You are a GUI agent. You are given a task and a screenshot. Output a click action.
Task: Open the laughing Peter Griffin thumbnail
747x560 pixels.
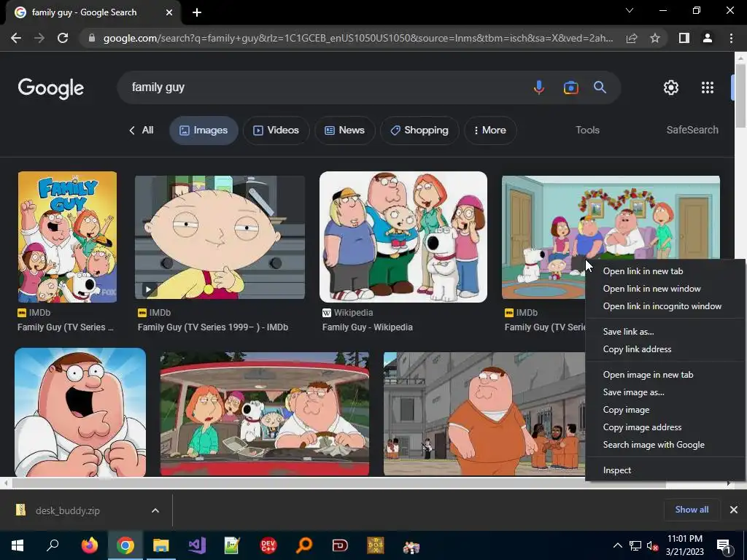pos(80,413)
